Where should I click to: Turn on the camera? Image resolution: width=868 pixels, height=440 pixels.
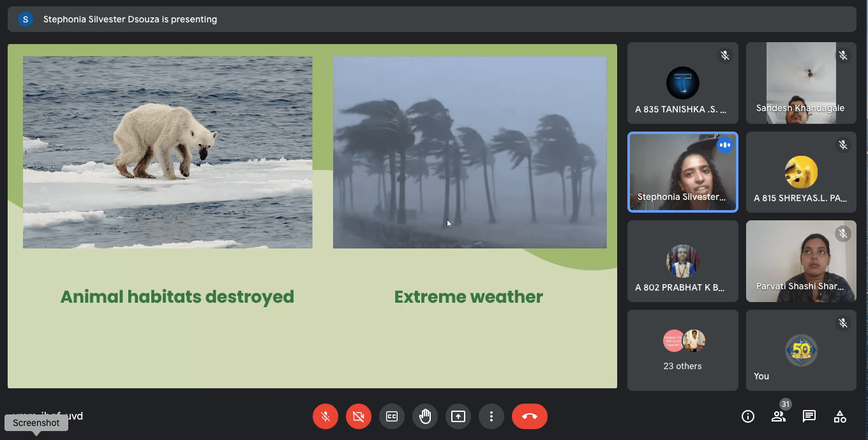pyautogui.click(x=358, y=416)
